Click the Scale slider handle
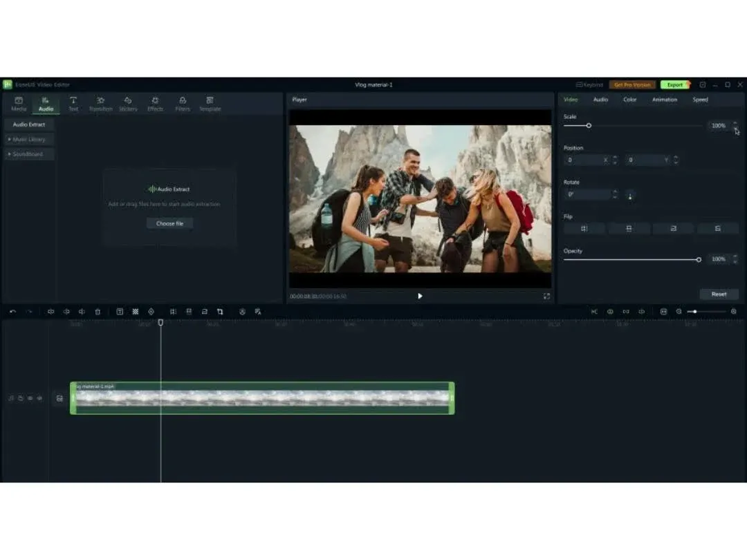The height and width of the screenshot is (560, 747). click(589, 126)
